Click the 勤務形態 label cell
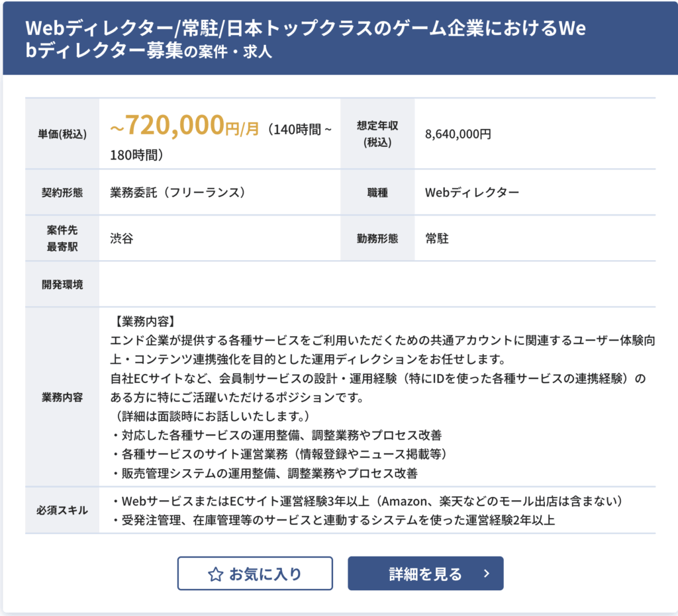678x616 pixels. 377,238
